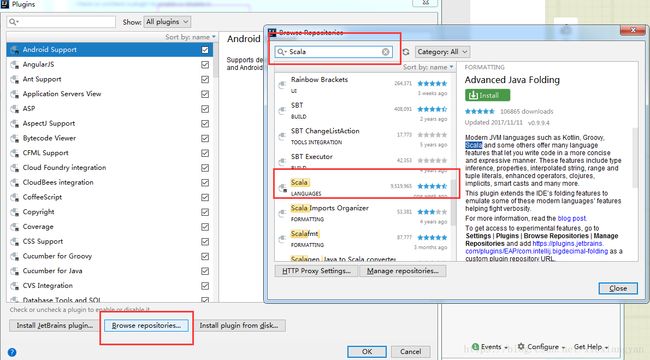Open HTTP Proxy Settings
650x360 pixels.
[x=316, y=271]
